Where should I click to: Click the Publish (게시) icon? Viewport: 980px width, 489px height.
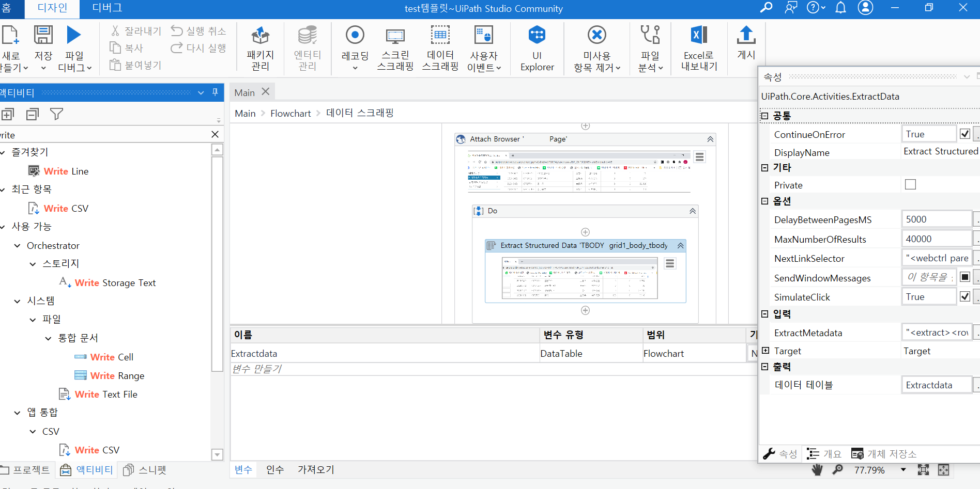click(x=746, y=35)
